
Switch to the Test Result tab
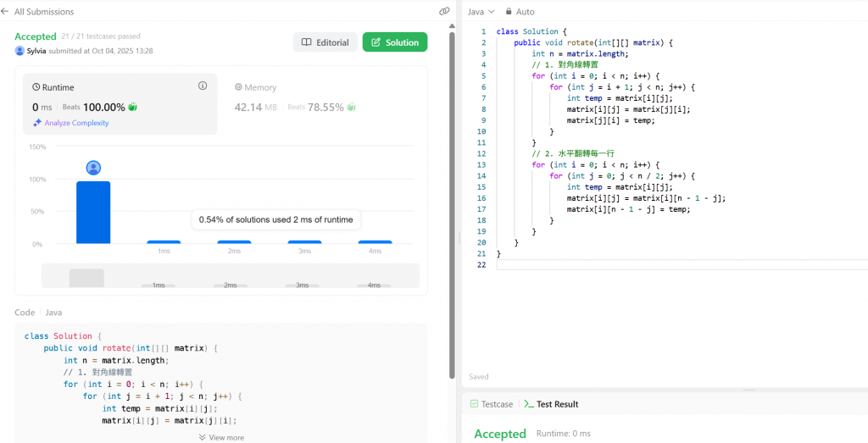tap(551, 404)
